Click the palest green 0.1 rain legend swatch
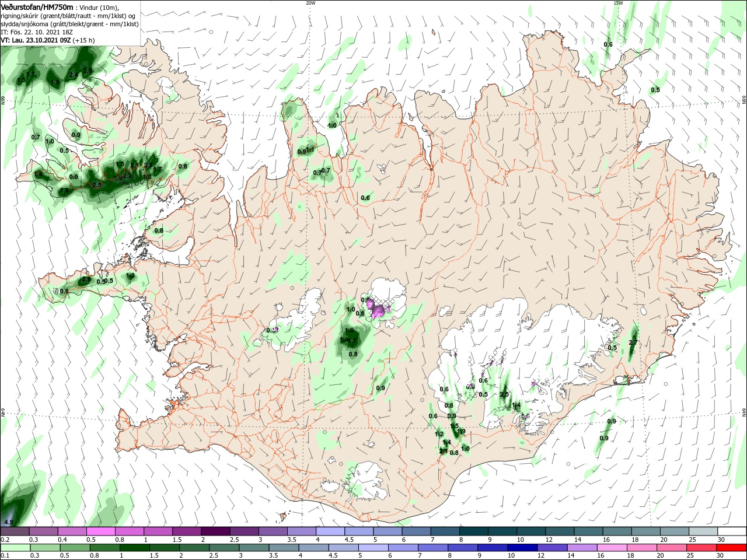Image resolution: width=747 pixels, height=560 pixels. (15, 548)
